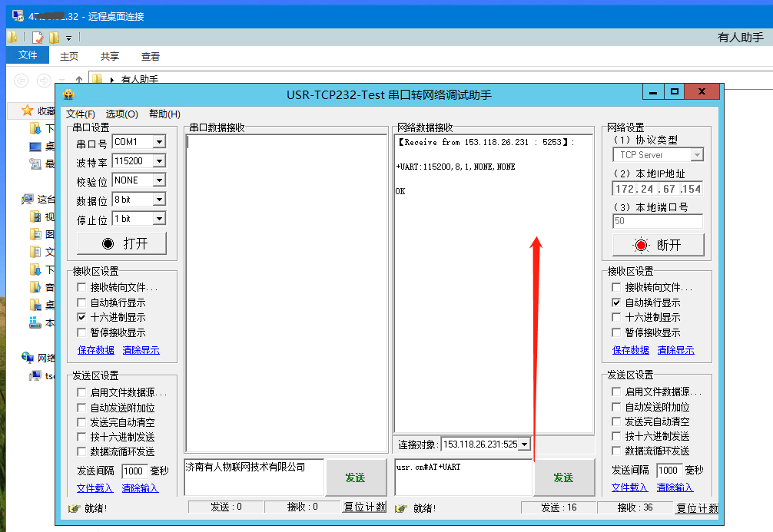Click the app icon in USR-TCP232-Test title bar
Viewport: 773px width, 532px height.
(68, 94)
